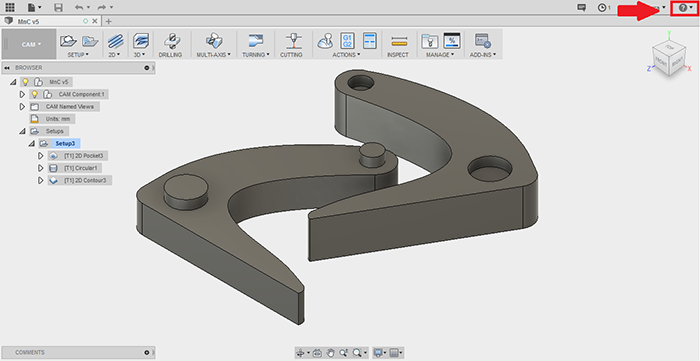Select the Cutting tool icon
The image size is (700, 361).
(x=292, y=41)
